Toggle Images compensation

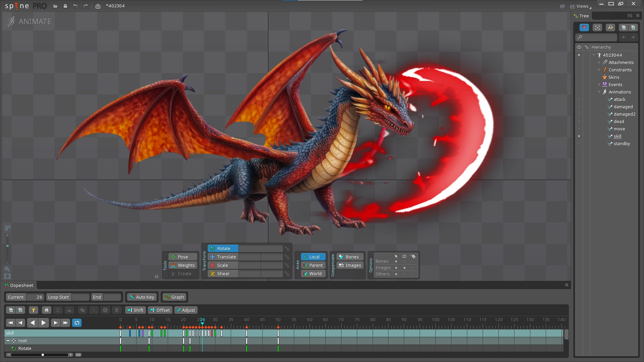pyautogui.click(x=350, y=265)
